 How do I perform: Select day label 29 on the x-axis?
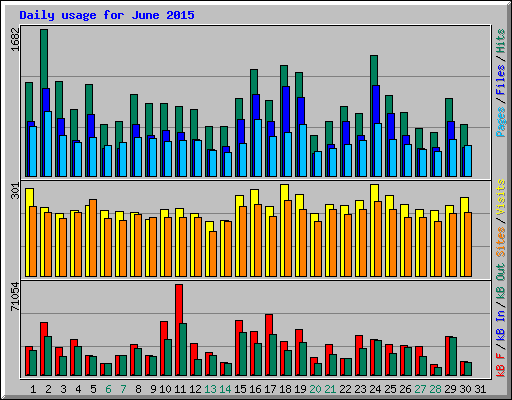[x=450, y=389]
